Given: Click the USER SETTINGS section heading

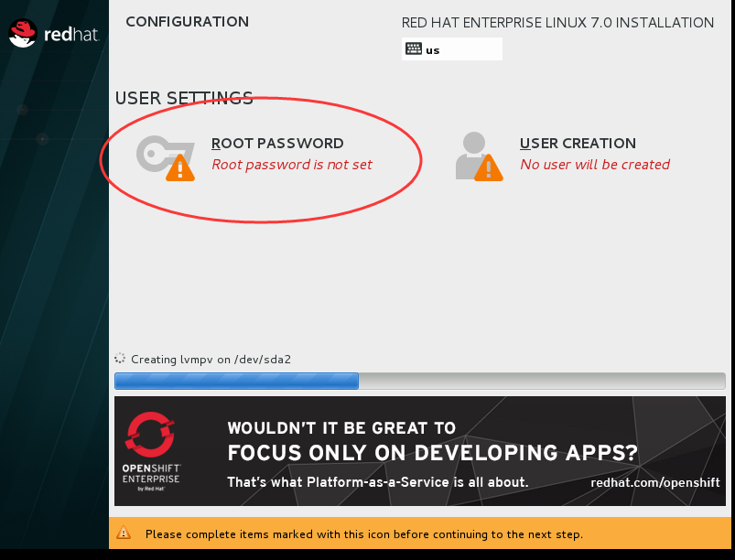Looking at the screenshot, I should pos(184,99).
